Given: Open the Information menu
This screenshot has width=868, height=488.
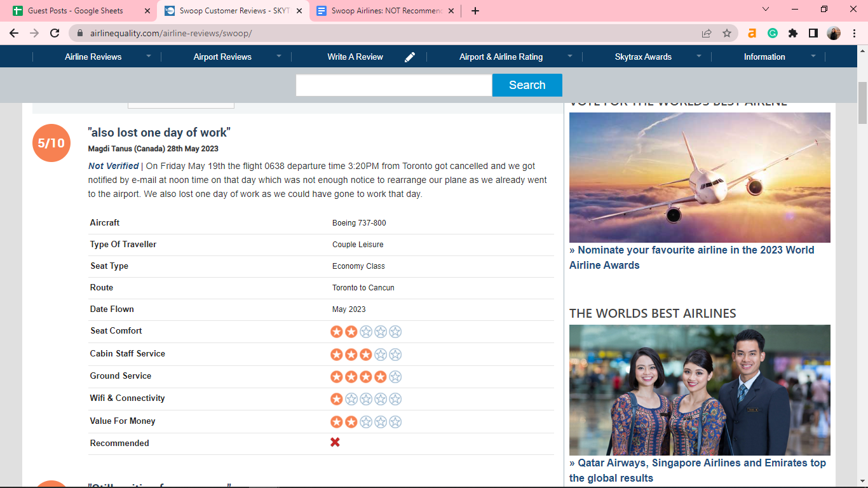Looking at the screenshot, I should point(764,57).
